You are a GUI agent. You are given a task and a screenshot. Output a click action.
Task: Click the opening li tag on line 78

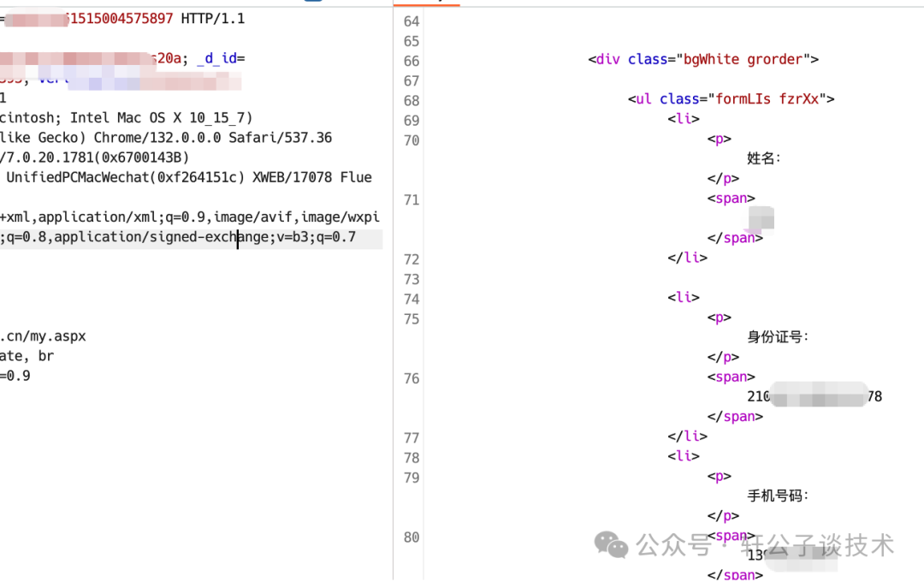(x=684, y=456)
